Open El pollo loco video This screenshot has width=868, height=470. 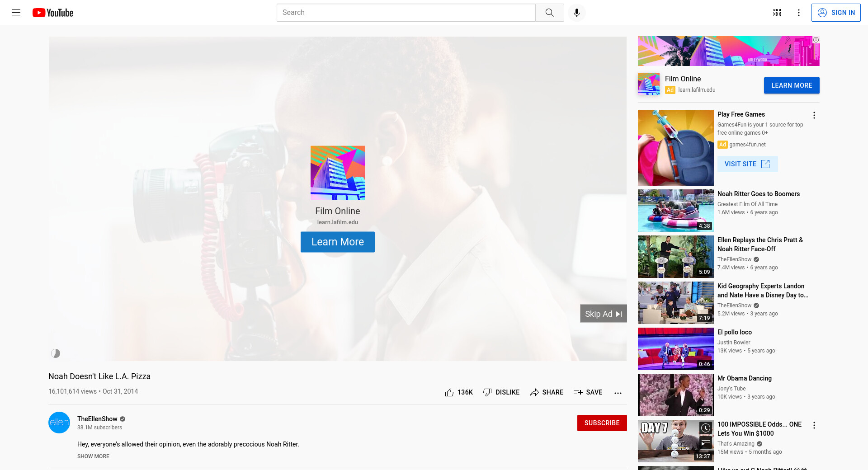[734, 332]
